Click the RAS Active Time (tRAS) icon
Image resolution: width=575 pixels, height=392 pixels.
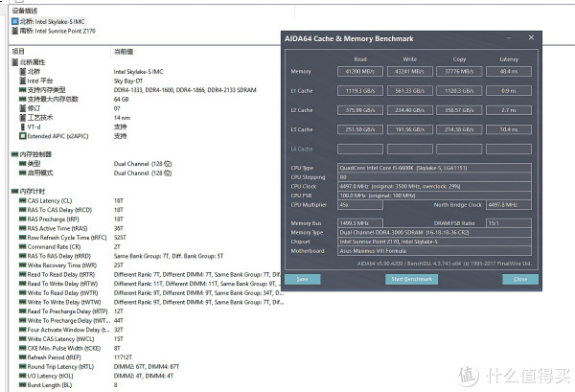(x=22, y=228)
